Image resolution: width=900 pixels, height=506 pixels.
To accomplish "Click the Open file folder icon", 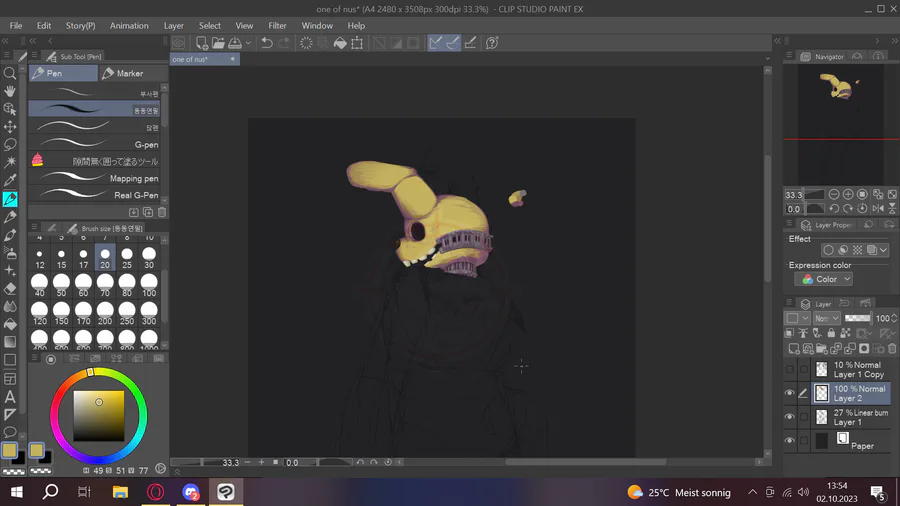I will pyautogui.click(x=218, y=42).
